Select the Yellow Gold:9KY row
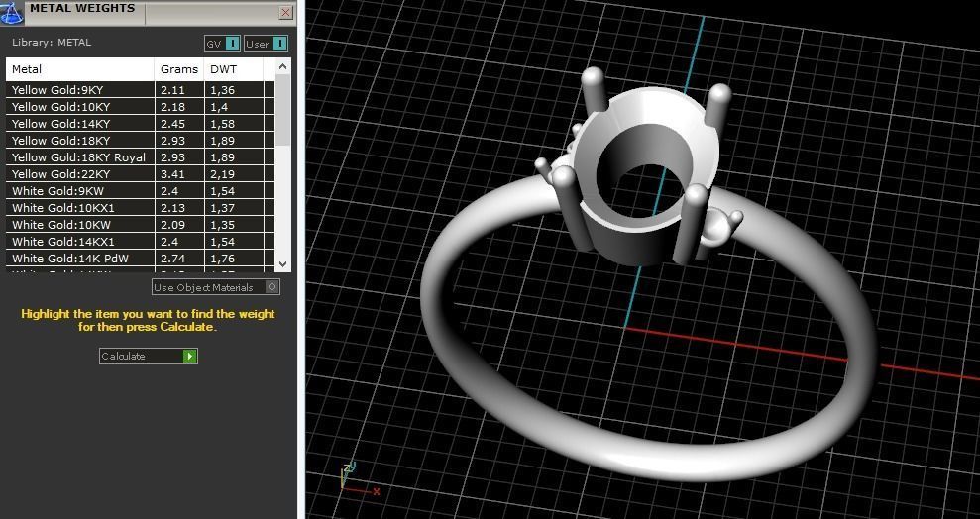The image size is (980, 519). click(x=140, y=90)
